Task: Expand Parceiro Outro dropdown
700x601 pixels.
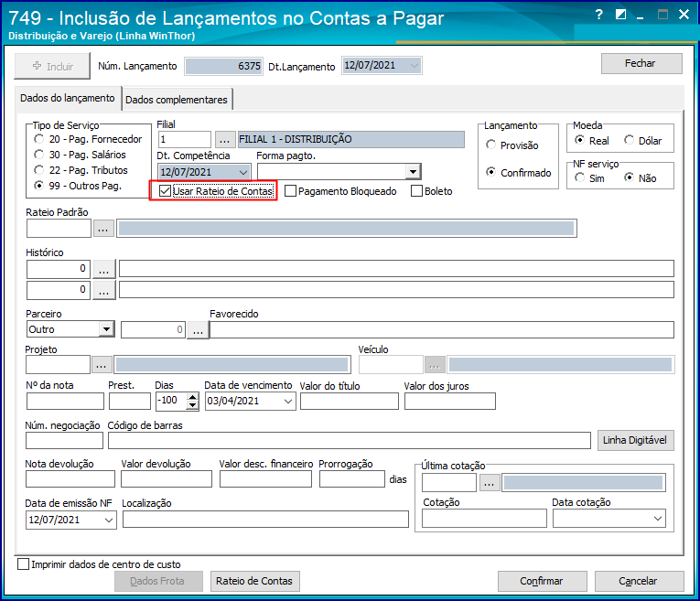Action: tap(106, 329)
